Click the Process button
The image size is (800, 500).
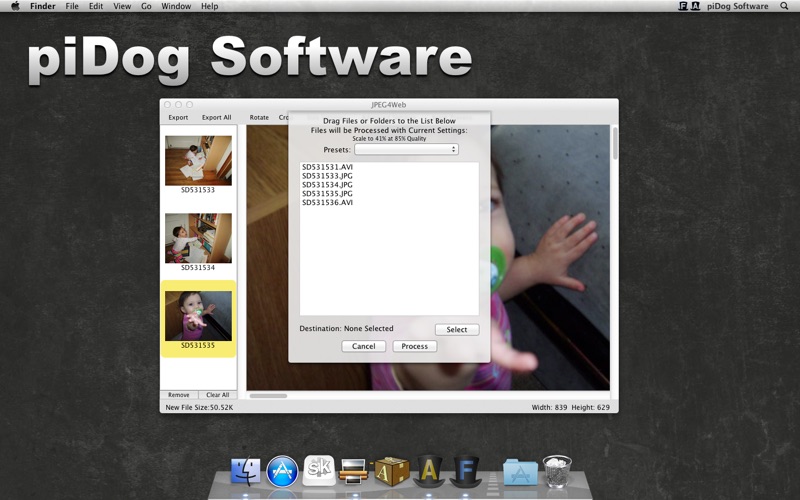coord(414,346)
